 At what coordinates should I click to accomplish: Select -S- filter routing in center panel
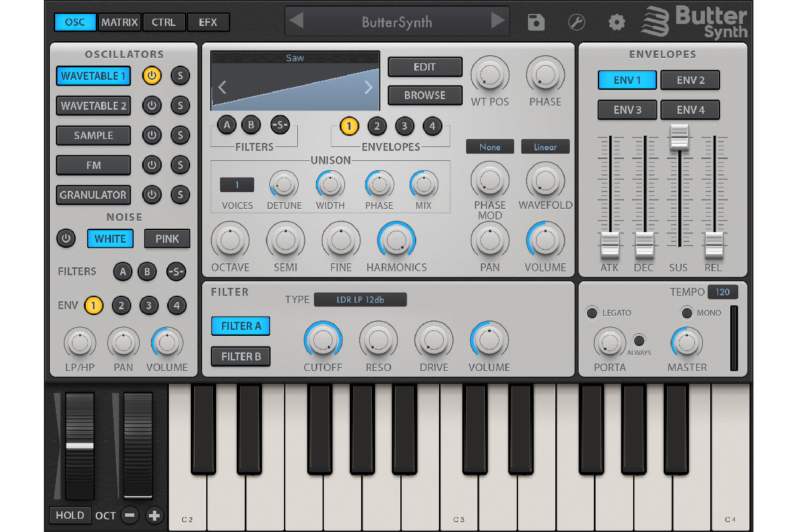coord(280,124)
